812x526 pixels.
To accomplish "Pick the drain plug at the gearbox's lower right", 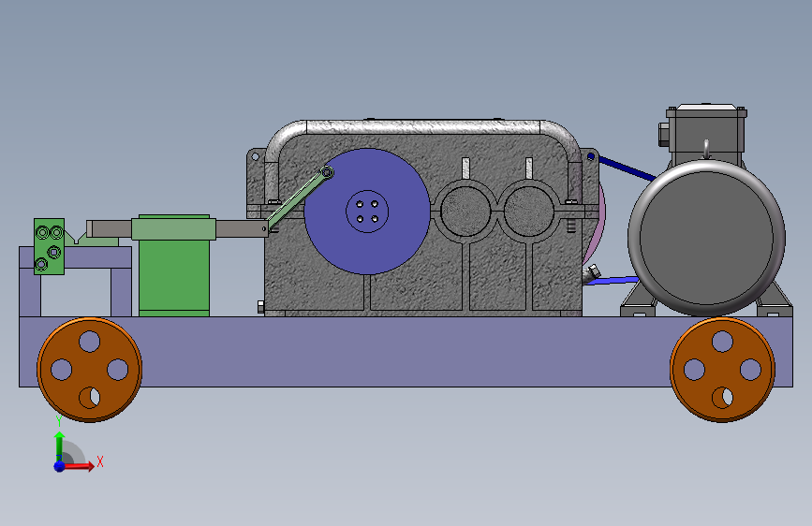I will 591,273.
